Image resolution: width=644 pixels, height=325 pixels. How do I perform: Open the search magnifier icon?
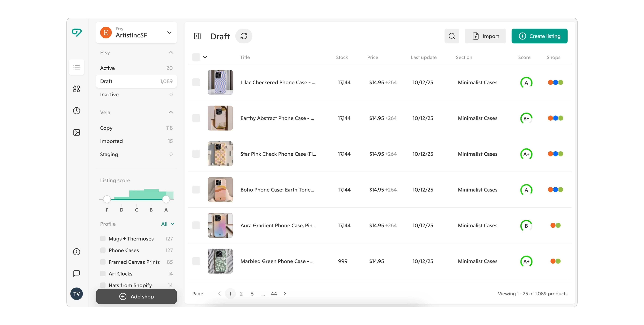[x=451, y=36]
